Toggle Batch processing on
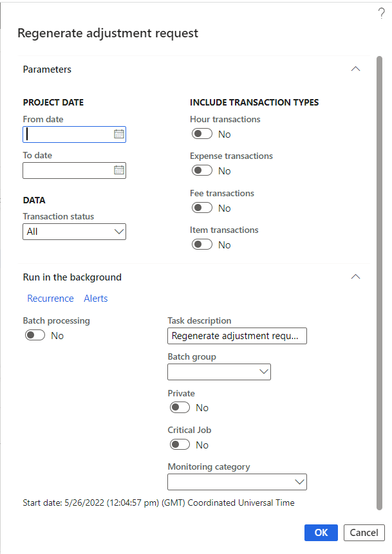Screen dimensions: 392x554 point(35,335)
